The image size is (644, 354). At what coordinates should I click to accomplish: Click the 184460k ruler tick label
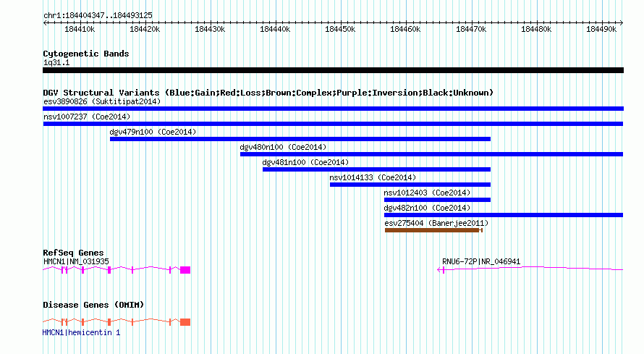[405, 29]
